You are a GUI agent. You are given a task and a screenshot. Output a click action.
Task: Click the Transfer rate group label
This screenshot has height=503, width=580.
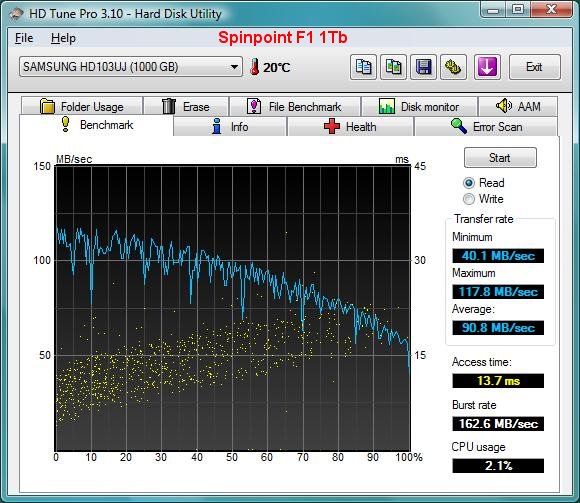483,219
